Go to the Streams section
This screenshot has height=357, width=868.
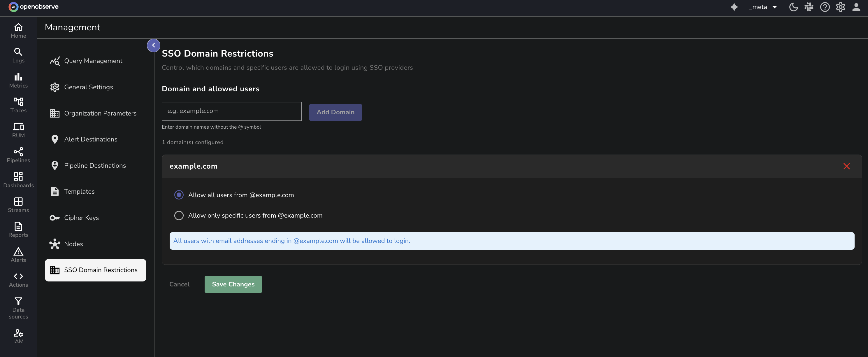18,205
